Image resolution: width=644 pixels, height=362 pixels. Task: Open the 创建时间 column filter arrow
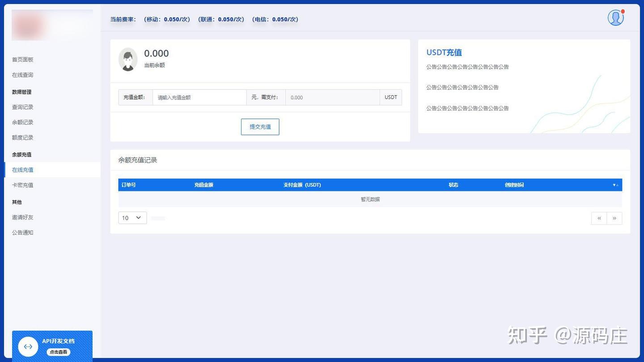(615, 185)
